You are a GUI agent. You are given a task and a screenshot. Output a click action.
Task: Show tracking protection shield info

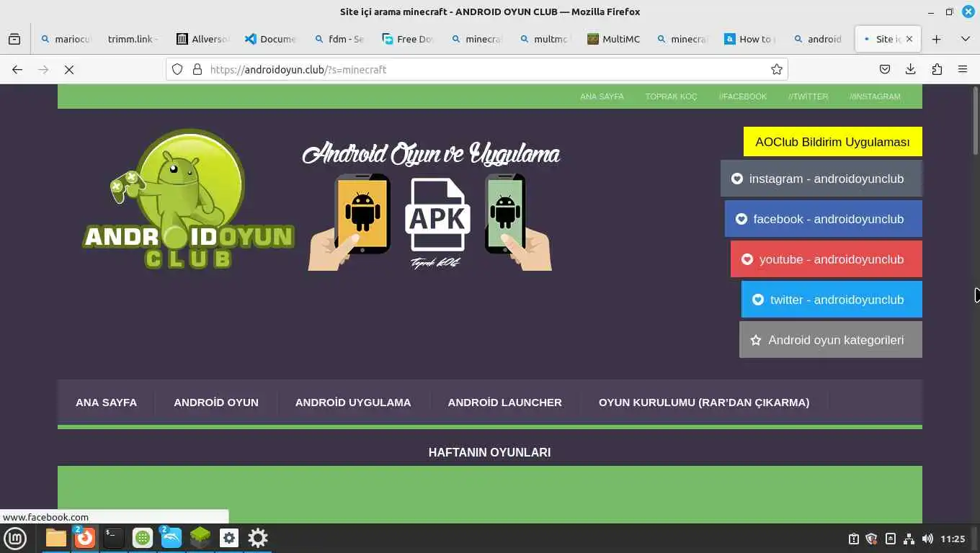click(x=177, y=69)
